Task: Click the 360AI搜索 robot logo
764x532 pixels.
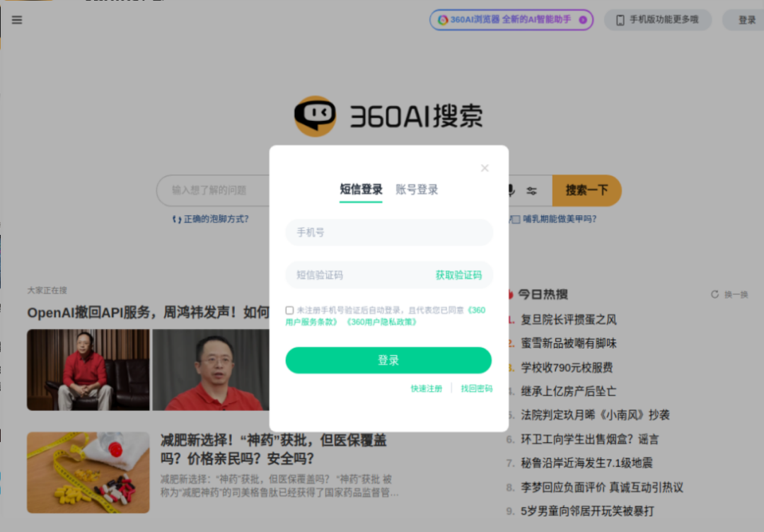Action: [316, 116]
